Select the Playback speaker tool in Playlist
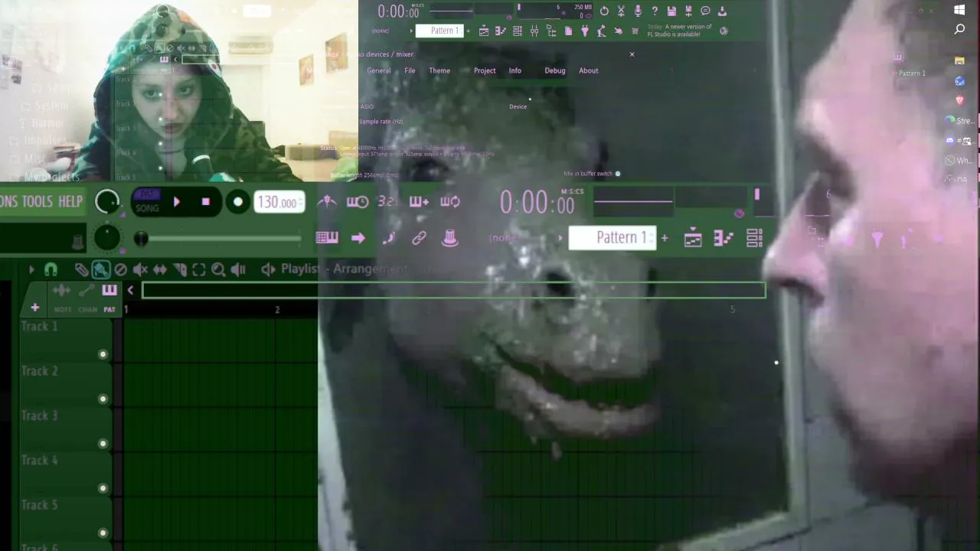 coord(238,269)
